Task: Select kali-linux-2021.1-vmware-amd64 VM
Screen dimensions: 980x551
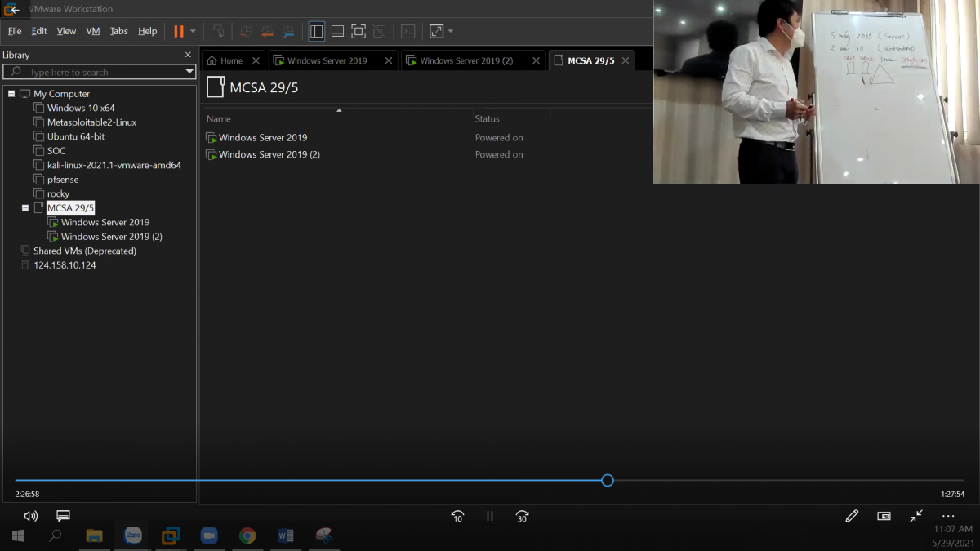Action: [x=114, y=165]
